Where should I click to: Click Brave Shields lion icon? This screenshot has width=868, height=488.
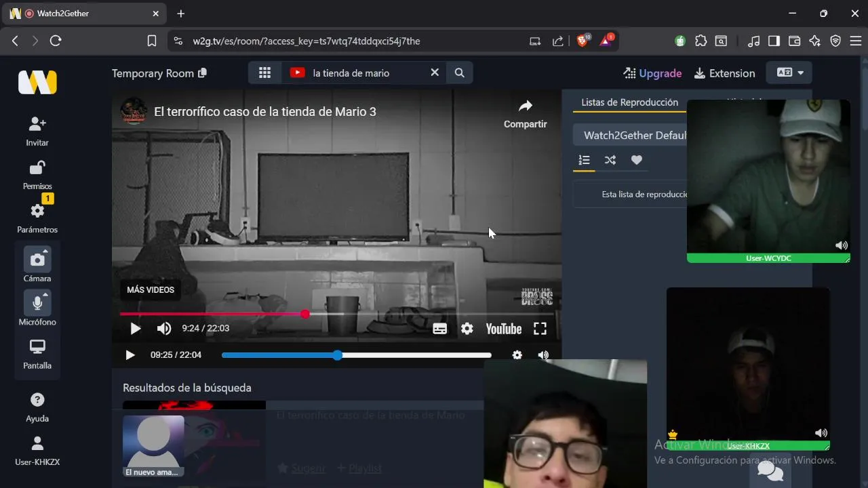(x=583, y=41)
